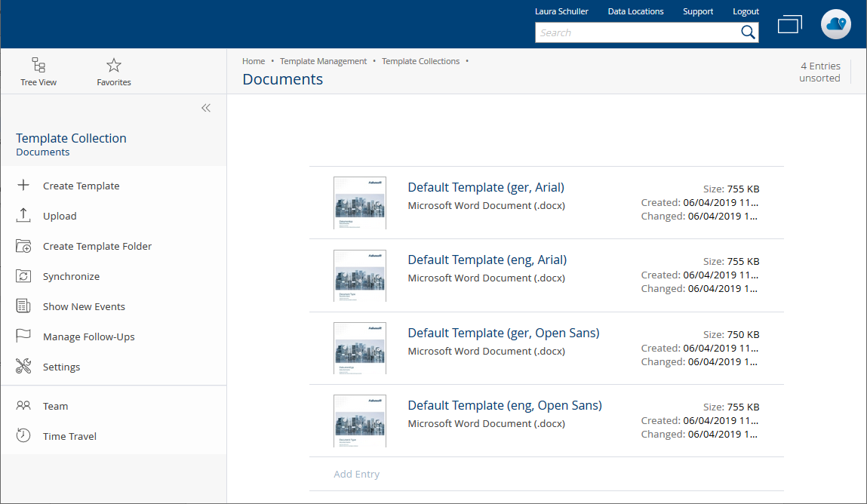Click thumbnail of Default Template (eng, Open Sans)
The image size is (867, 504).
(360, 420)
